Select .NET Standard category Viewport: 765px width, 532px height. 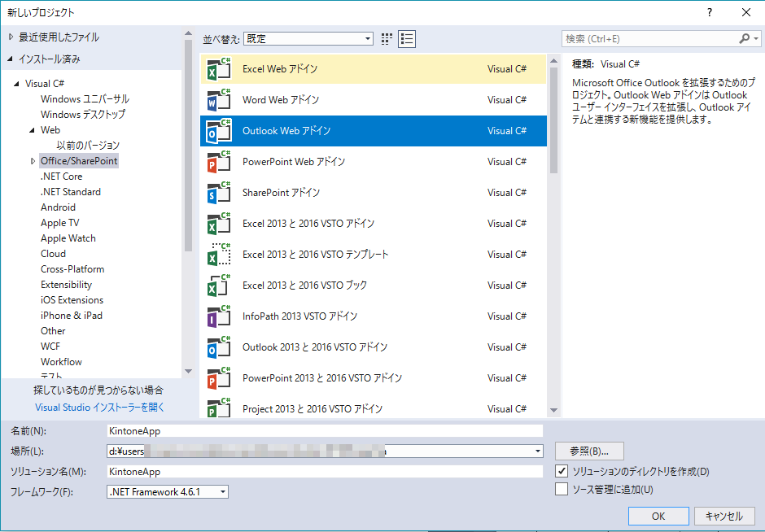[x=71, y=192]
